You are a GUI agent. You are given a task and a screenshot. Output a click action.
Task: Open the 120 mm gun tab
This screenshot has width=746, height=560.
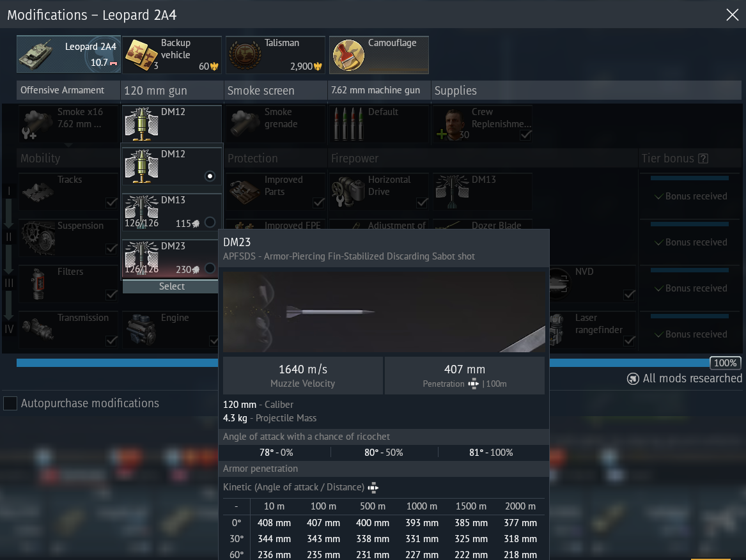point(172,90)
